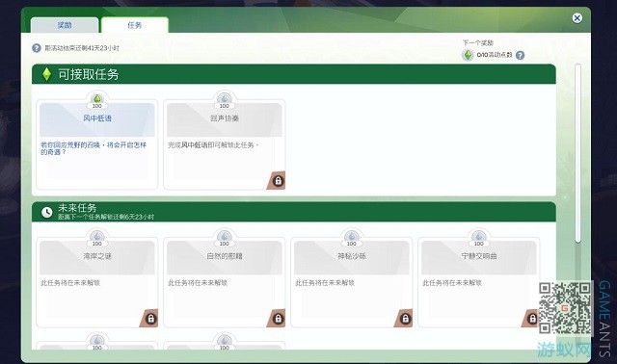Click the clock icon in 未来任务 header

coord(47,212)
